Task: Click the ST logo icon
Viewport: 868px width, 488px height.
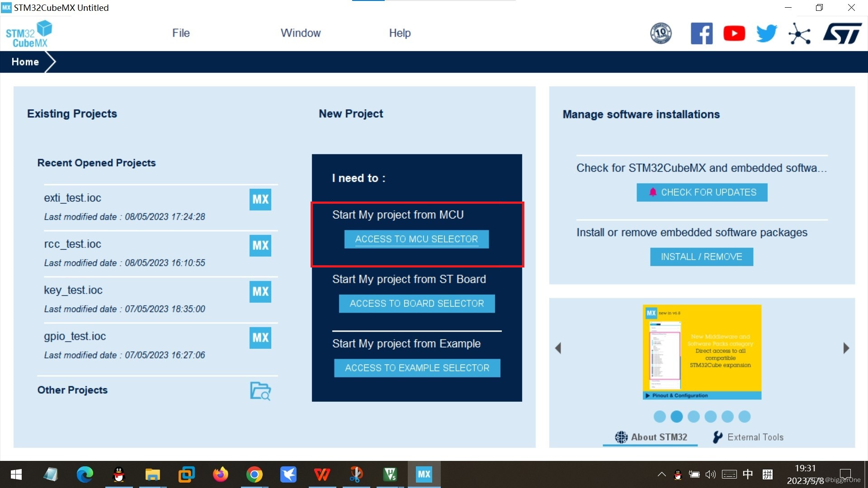Action: pyautogui.click(x=842, y=33)
